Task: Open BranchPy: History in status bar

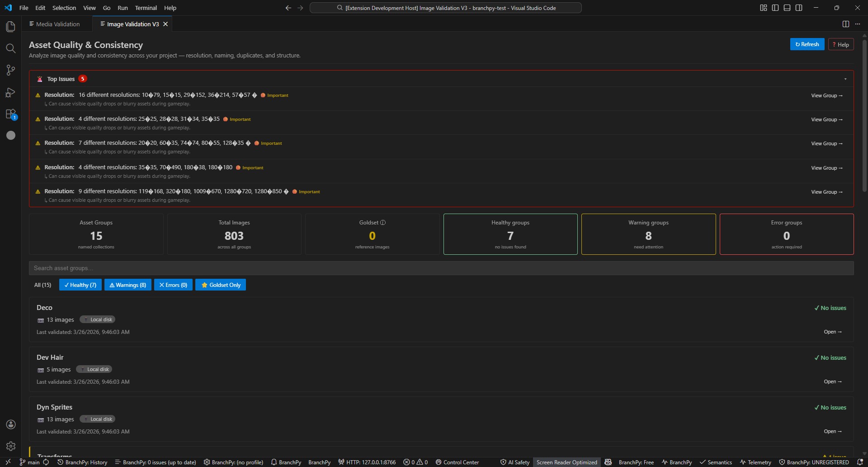Action: [82, 462]
